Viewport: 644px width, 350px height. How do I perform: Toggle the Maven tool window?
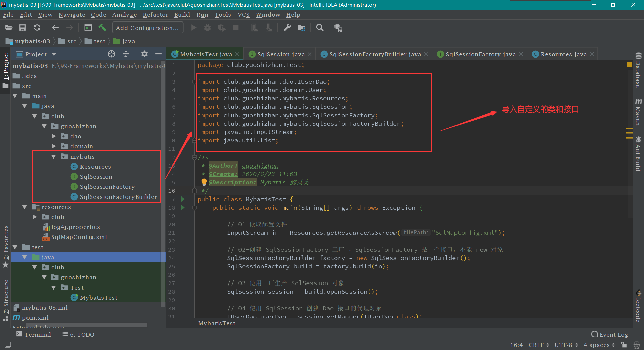tap(638, 113)
